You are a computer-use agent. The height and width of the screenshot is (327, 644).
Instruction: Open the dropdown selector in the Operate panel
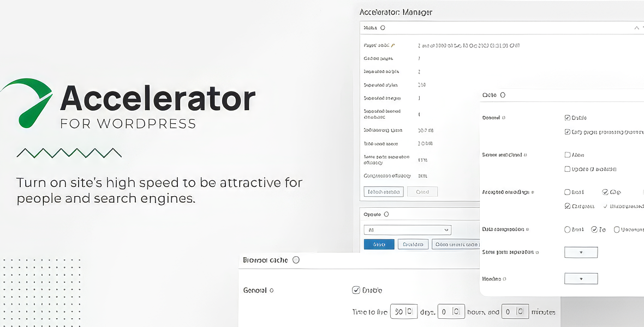408,230
